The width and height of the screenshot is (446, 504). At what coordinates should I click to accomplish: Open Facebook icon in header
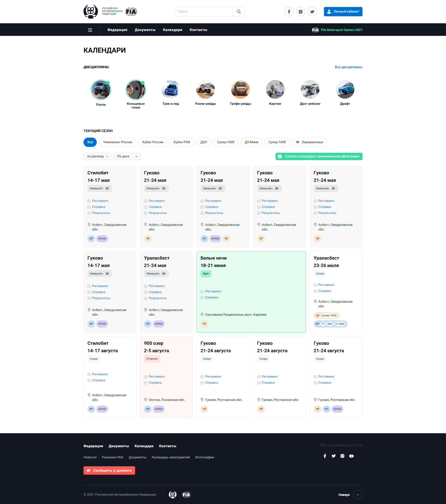coord(289,12)
